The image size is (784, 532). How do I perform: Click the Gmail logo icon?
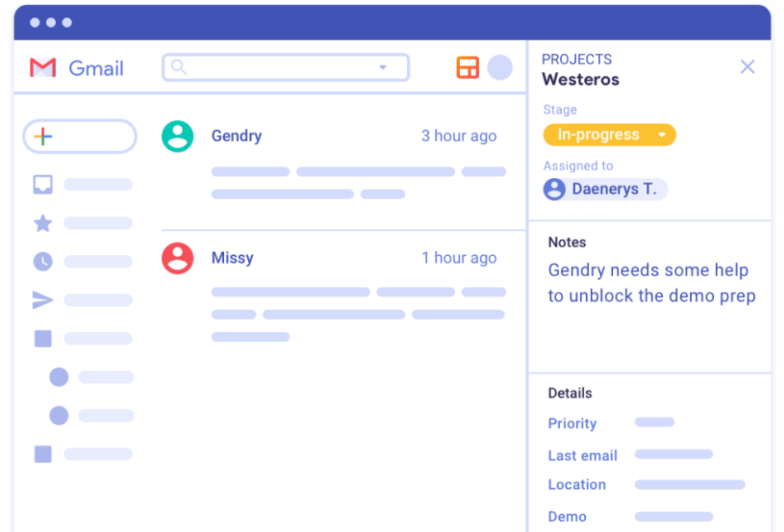click(x=43, y=68)
